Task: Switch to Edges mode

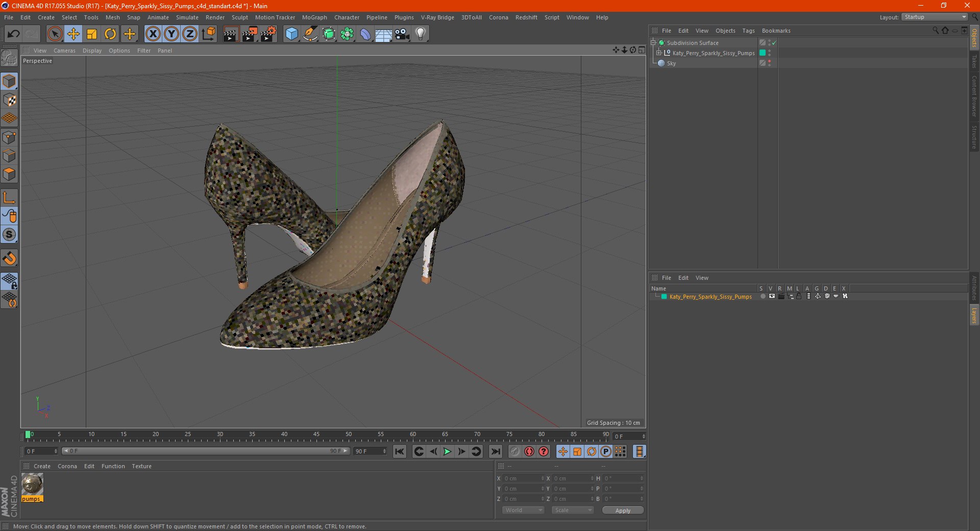Action: coord(9,156)
